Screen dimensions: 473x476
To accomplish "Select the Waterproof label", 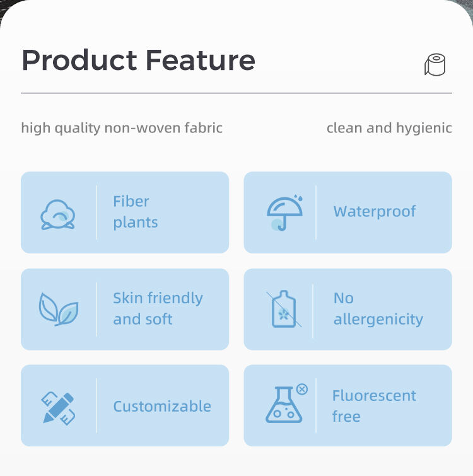I will point(375,212).
